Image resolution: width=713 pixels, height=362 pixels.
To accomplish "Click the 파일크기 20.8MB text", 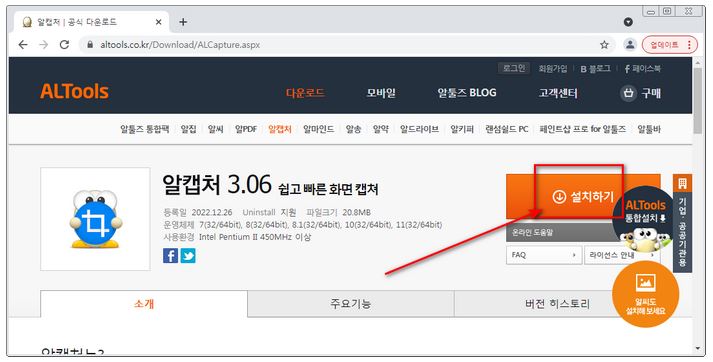I will 338,212.
